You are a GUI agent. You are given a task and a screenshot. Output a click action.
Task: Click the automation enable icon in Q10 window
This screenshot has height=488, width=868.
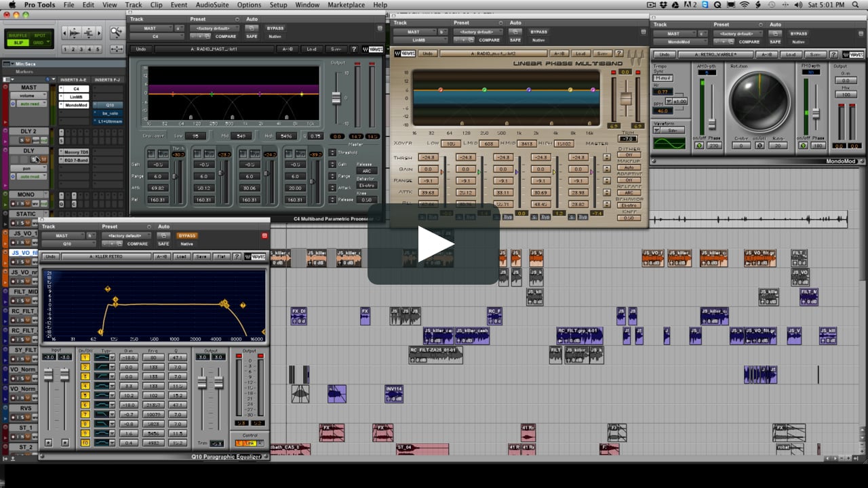(x=163, y=235)
